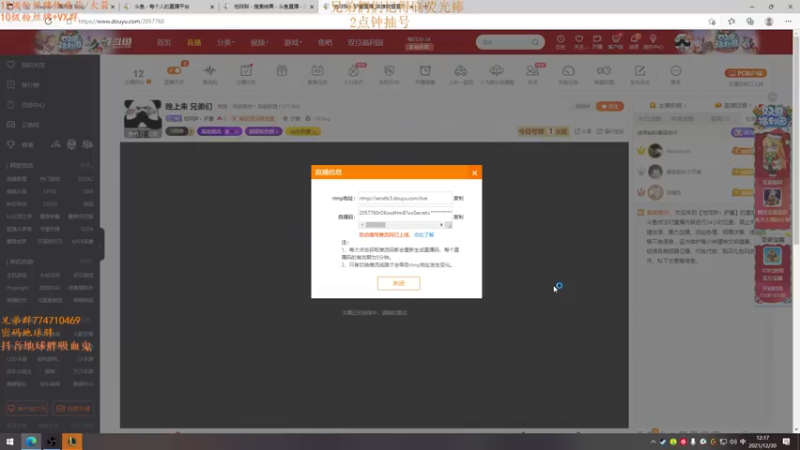The image size is (800, 450).
Task: Click the orange follow heart button near stream title
Action: [610, 107]
